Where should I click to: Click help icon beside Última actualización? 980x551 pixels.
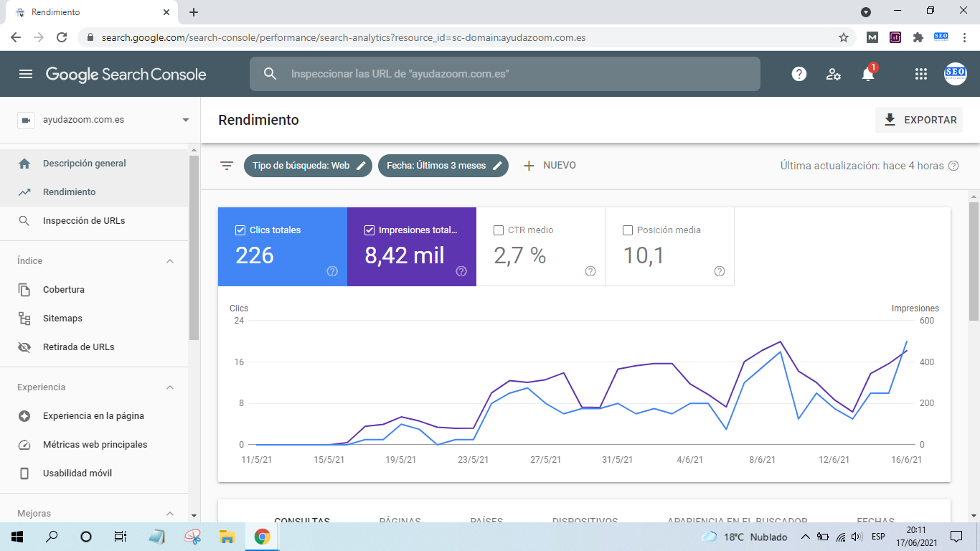[953, 166]
